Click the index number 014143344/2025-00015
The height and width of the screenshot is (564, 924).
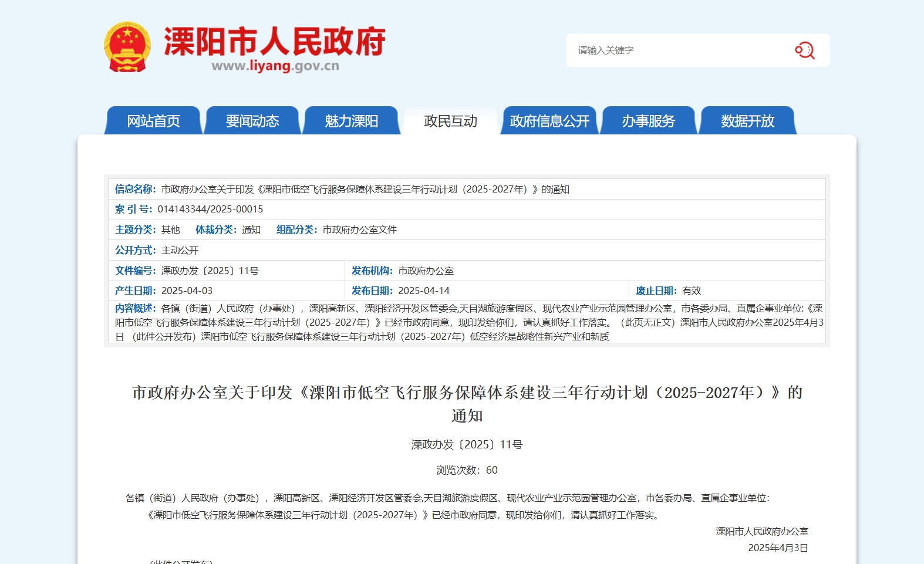pyautogui.click(x=210, y=209)
